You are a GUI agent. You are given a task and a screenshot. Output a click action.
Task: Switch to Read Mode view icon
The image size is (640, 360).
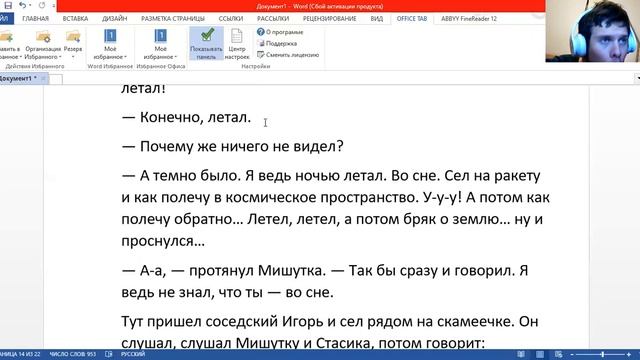521,354
